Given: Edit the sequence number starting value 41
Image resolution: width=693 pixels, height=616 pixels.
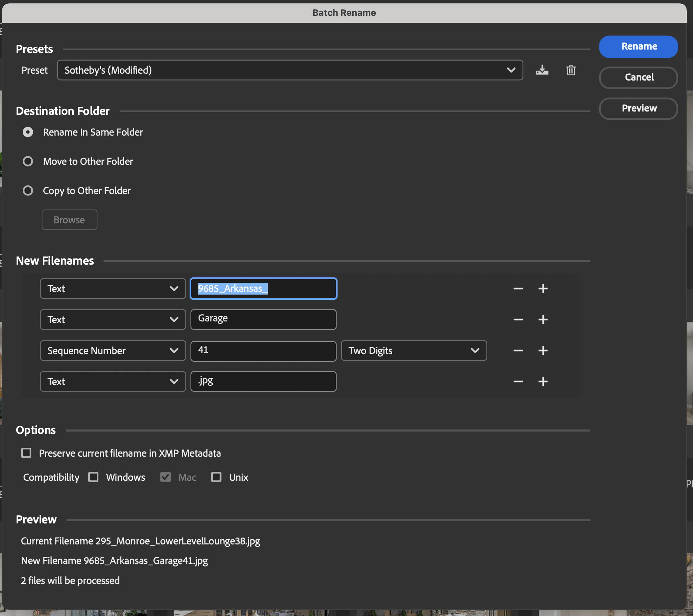Looking at the screenshot, I should (263, 350).
